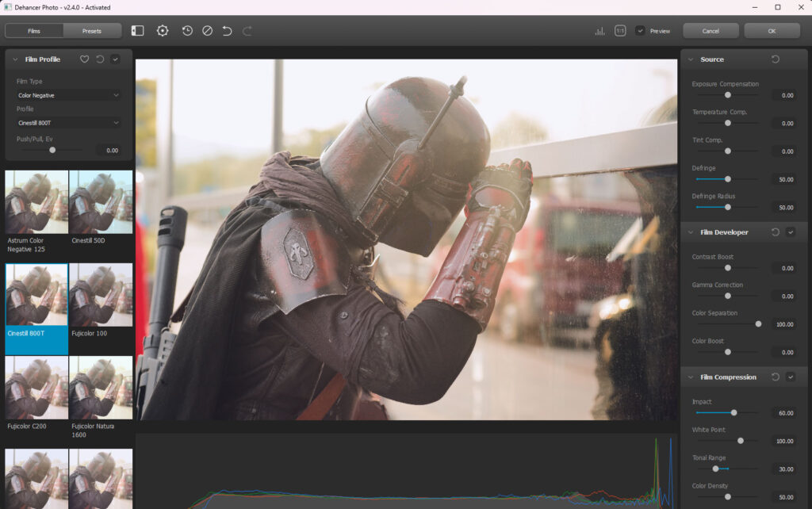Adjust the Exposure Compensation slider
The height and width of the screenshot is (509, 812).
pyautogui.click(x=728, y=95)
